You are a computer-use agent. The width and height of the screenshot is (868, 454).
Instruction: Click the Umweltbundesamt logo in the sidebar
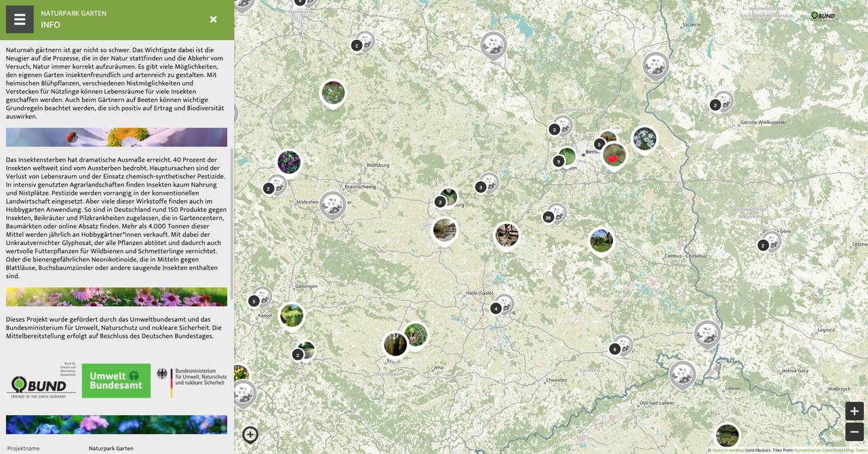point(116,381)
